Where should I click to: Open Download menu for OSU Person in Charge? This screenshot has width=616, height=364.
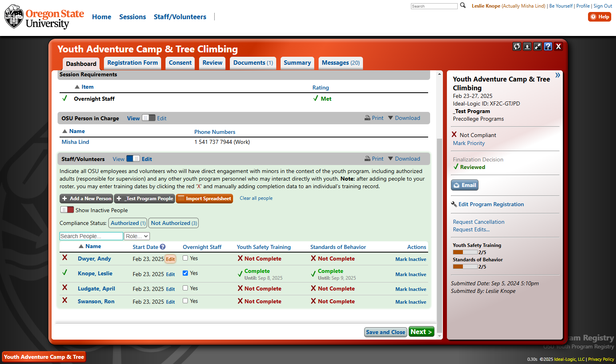pos(404,118)
